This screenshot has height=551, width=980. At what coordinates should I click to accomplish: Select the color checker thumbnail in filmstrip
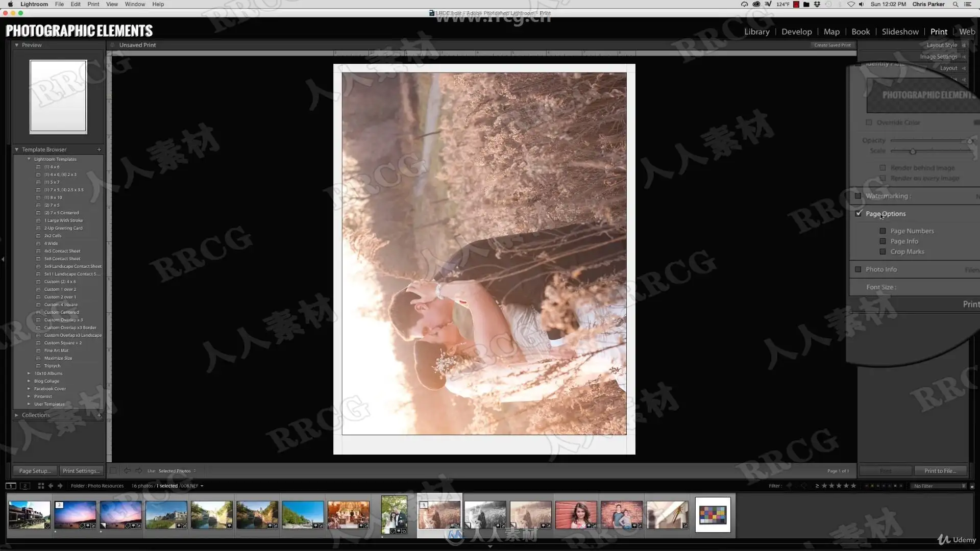tap(713, 515)
